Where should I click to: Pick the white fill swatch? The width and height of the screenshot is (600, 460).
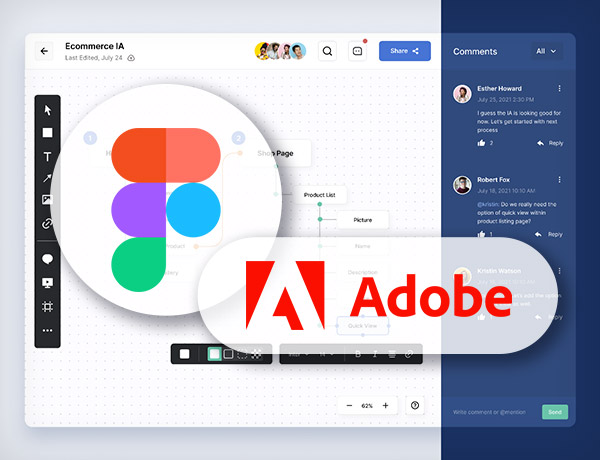coord(184,354)
